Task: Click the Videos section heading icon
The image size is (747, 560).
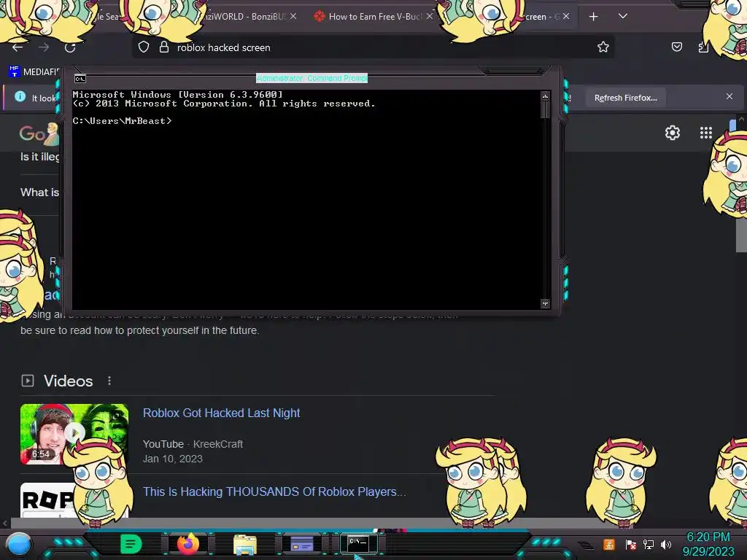Action: pyautogui.click(x=28, y=381)
